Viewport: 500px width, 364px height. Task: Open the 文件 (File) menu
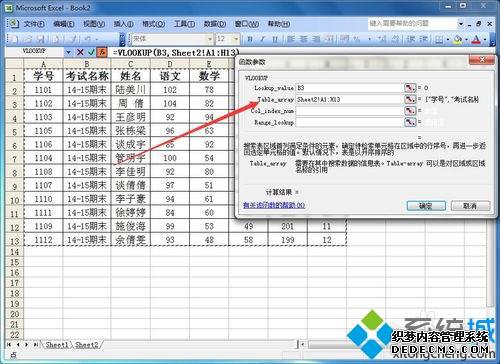pyautogui.click(x=33, y=24)
